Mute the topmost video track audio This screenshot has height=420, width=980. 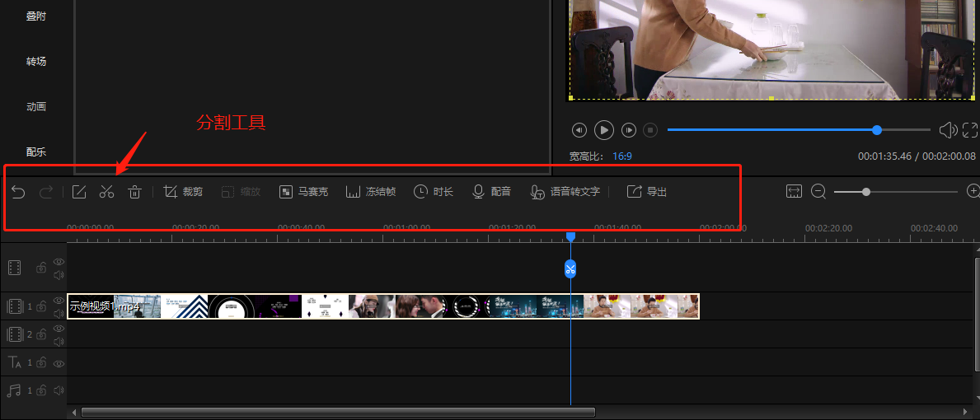tap(59, 274)
